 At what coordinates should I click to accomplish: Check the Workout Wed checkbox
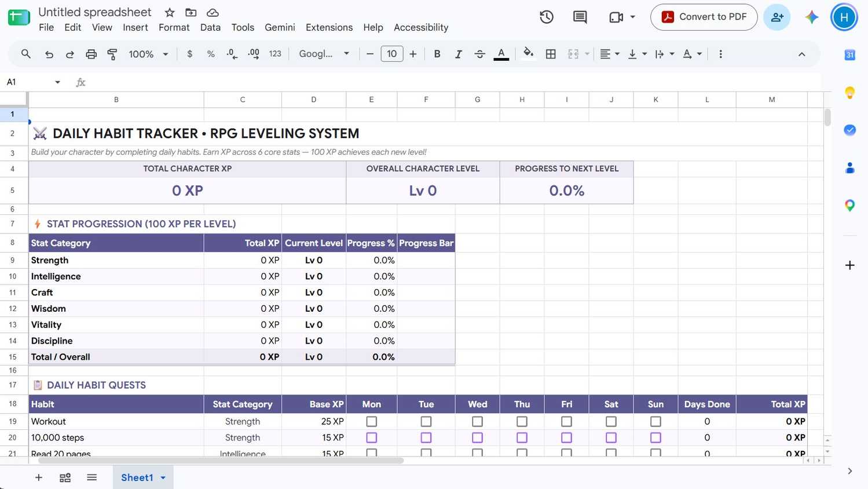(x=477, y=421)
